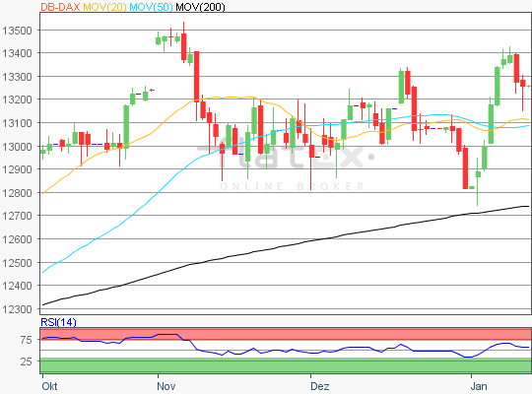Image resolution: width=532 pixels, height=394 pixels.
Task: Click the 12400 price axis label
Action: pyautogui.click(x=18, y=286)
